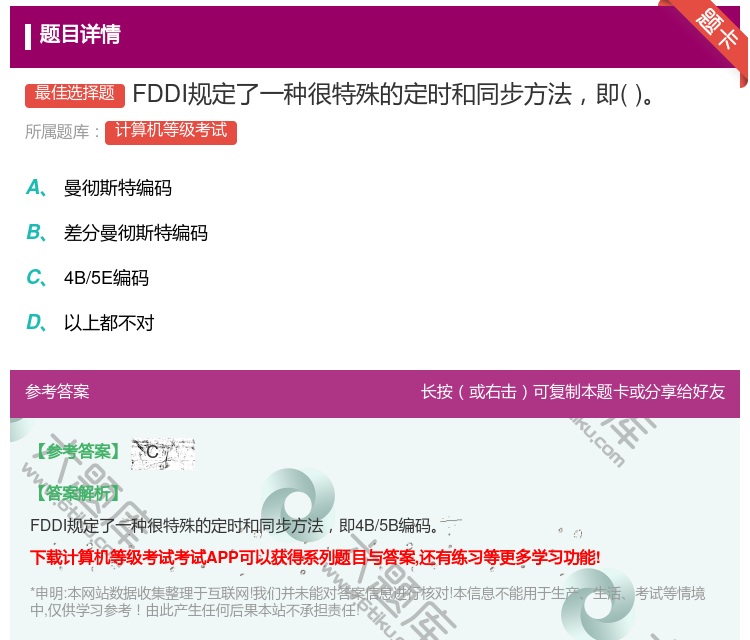Select option C 4B/5E编码
Image resolution: width=750 pixels, height=640 pixels.
coord(88,278)
